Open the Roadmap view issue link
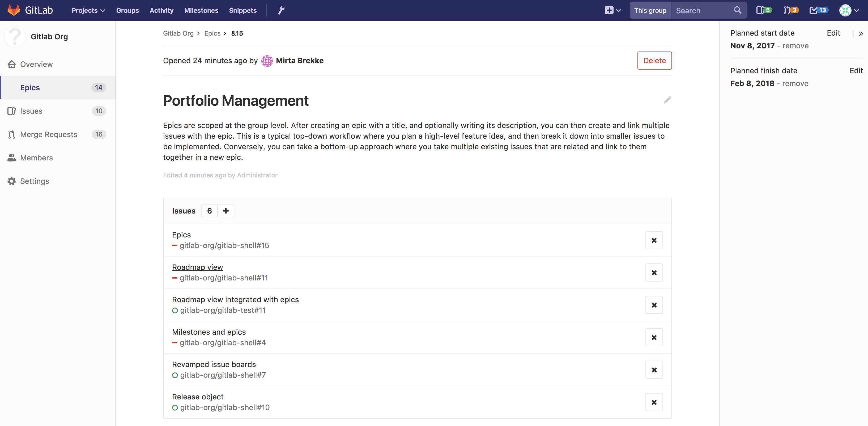Image resolution: width=868 pixels, height=426 pixels. pyautogui.click(x=197, y=267)
